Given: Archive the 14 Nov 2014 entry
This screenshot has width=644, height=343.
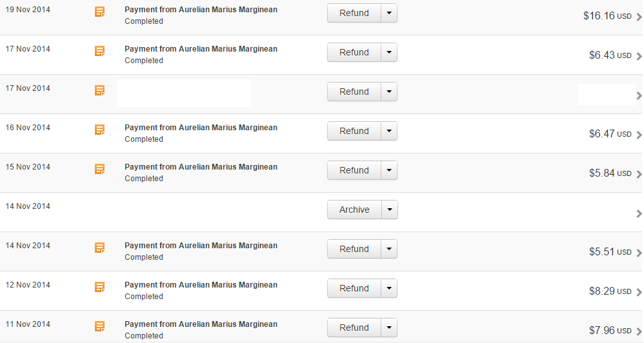Looking at the screenshot, I should pos(354,210).
